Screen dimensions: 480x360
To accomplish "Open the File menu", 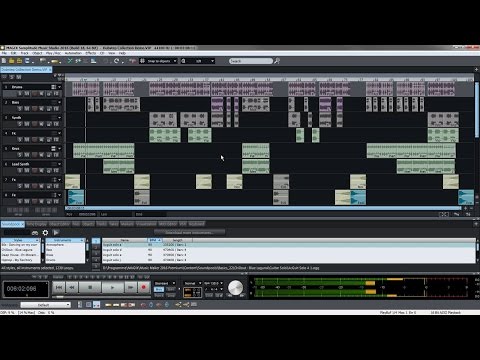I will coord(4,53).
